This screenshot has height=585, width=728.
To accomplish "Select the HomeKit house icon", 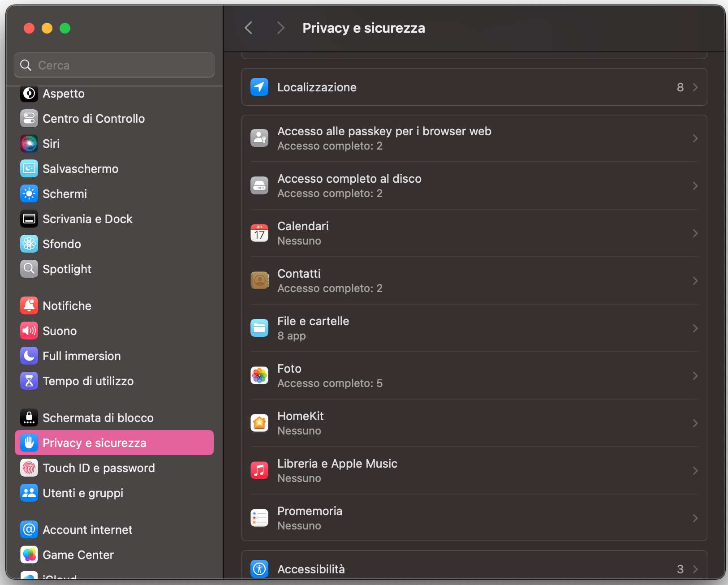I will [259, 423].
